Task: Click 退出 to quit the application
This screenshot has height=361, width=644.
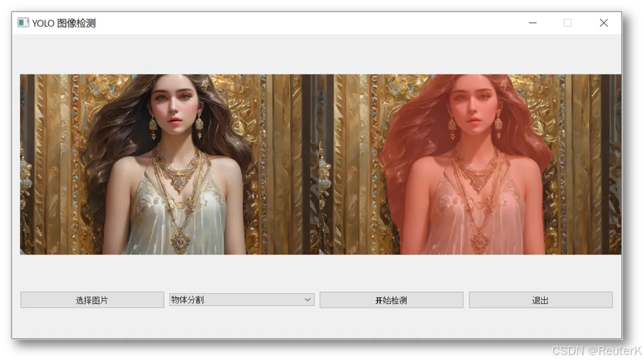Action: click(541, 300)
